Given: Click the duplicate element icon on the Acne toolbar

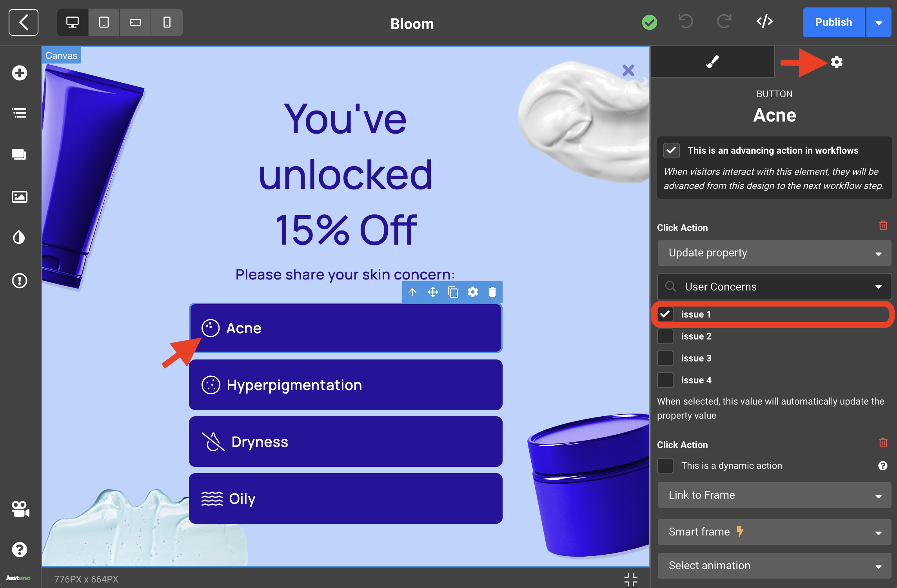Looking at the screenshot, I should click(453, 292).
